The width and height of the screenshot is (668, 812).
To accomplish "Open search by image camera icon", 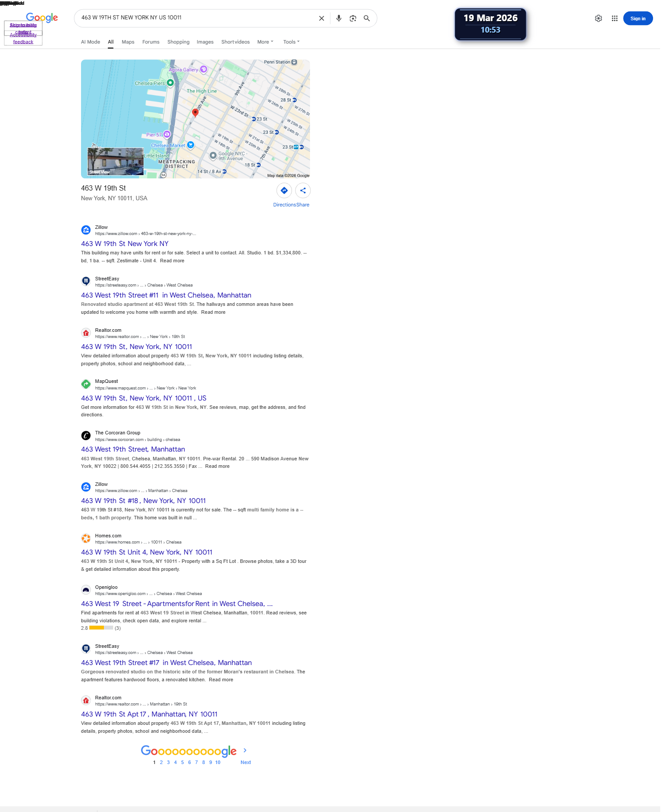I will (353, 18).
